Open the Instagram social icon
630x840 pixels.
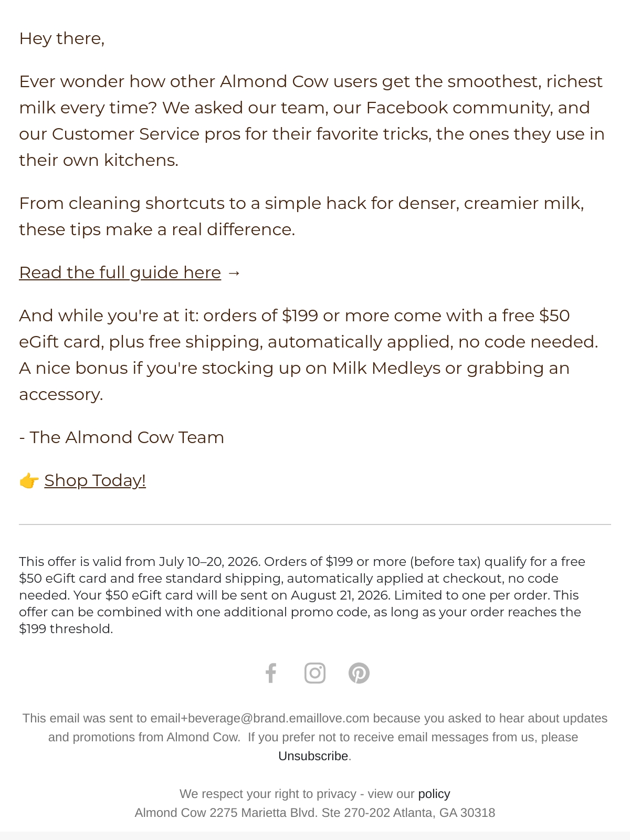pyautogui.click(x=315, y=673)
